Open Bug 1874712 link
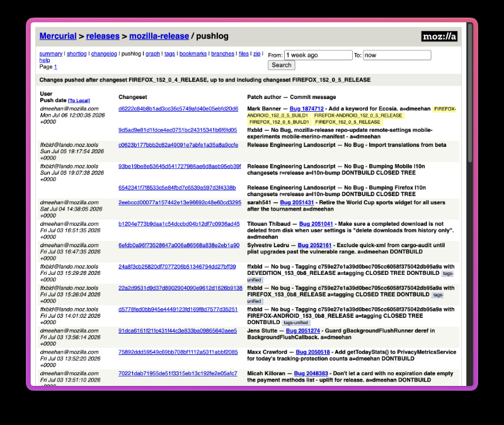Viewport: 504px width, 425px height. [x=307, y=108]
